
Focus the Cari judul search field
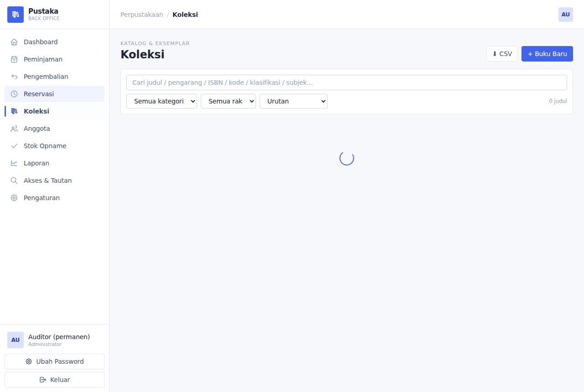tap(347, 83)
